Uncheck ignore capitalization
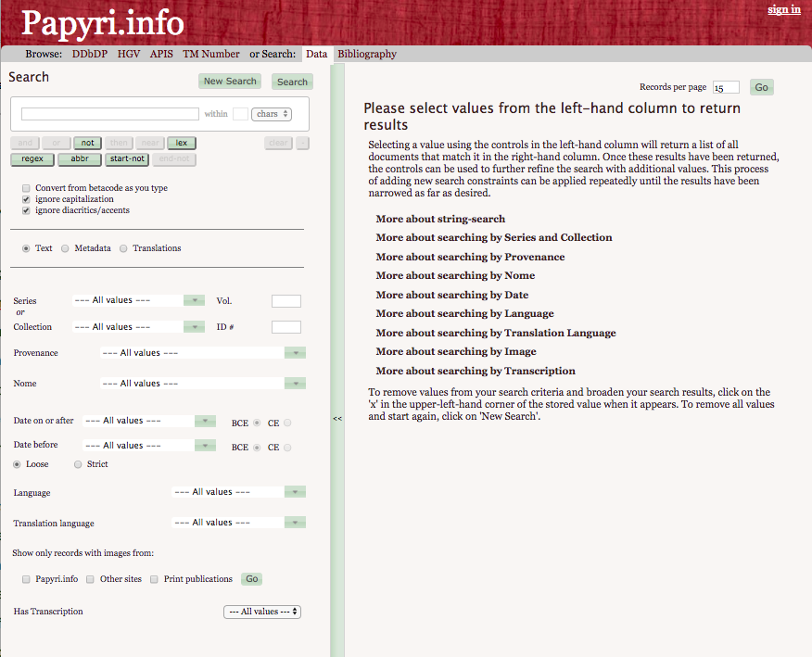 coord(26,199)
